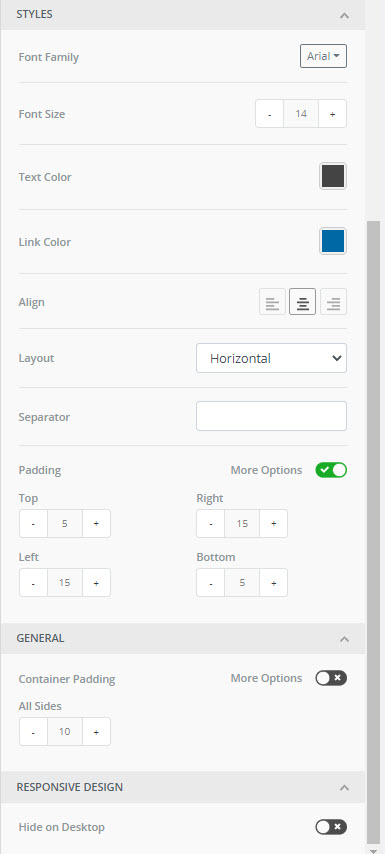The width and height of the screenshot is (385, 854).
Task: Collapse the GENERAL section
Action: 344,639
